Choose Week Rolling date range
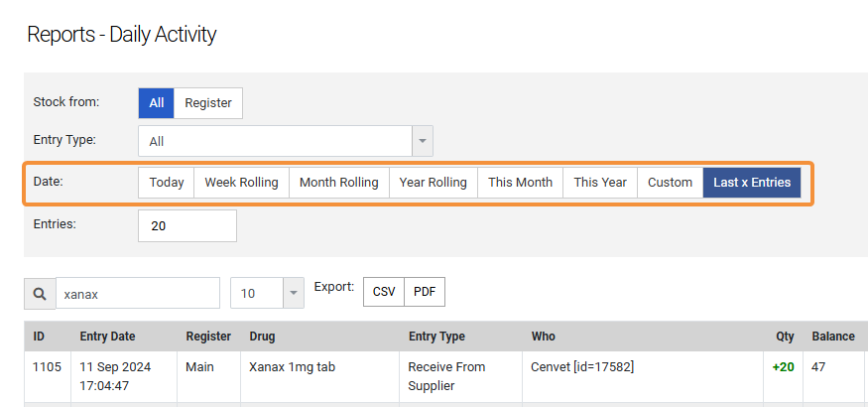Viewport: 868px width, 407px height. (241, 183)
